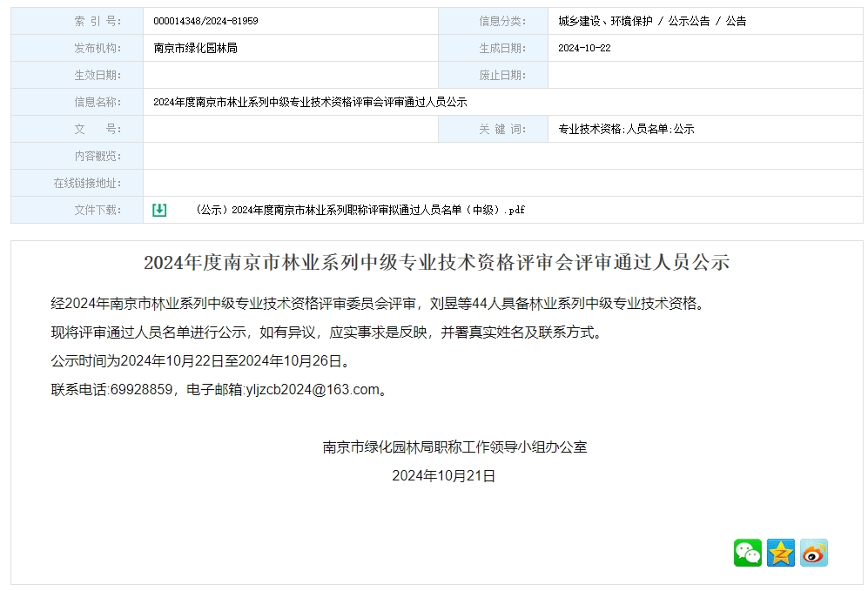Click the announcement's main heading
The height and width of the screenshot is (591, 868).
[436, 262]
